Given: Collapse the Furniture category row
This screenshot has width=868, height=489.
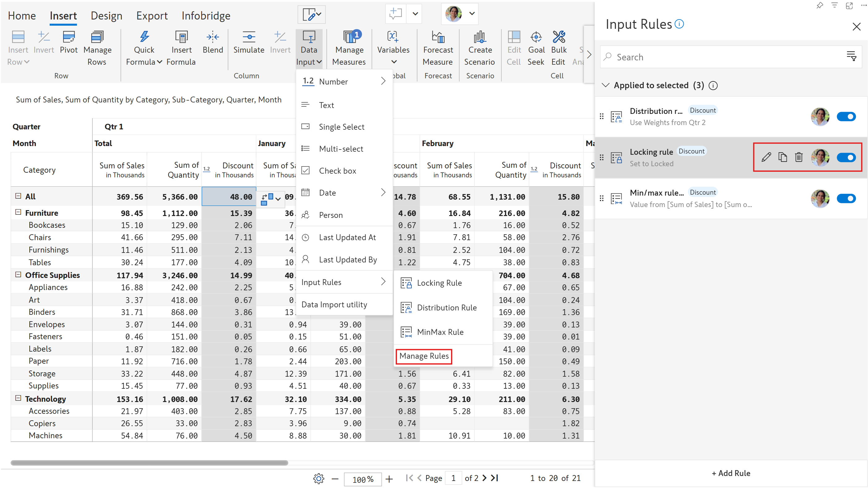Looking at the screenshot, I should pyautogui.click(x=18, y=212).
